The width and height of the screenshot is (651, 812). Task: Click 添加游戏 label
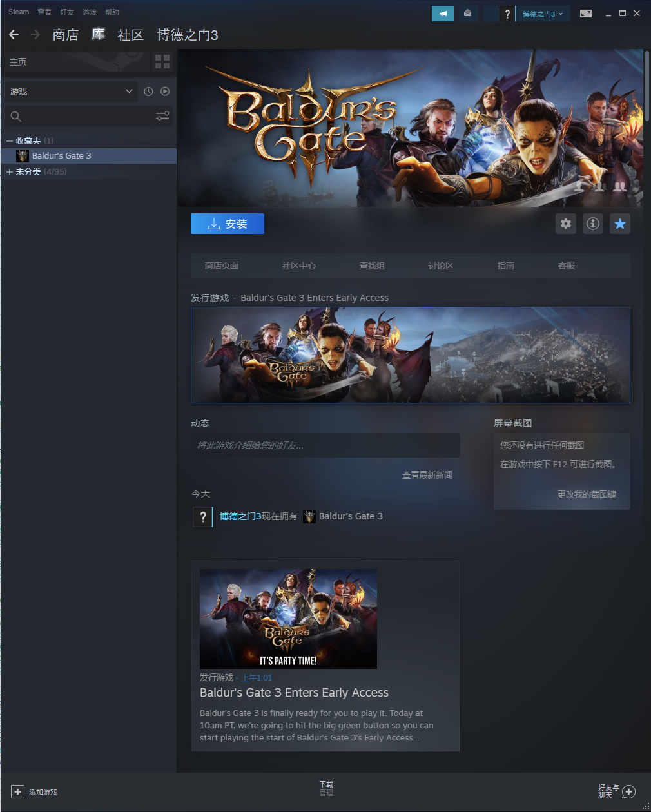[43, 792]
